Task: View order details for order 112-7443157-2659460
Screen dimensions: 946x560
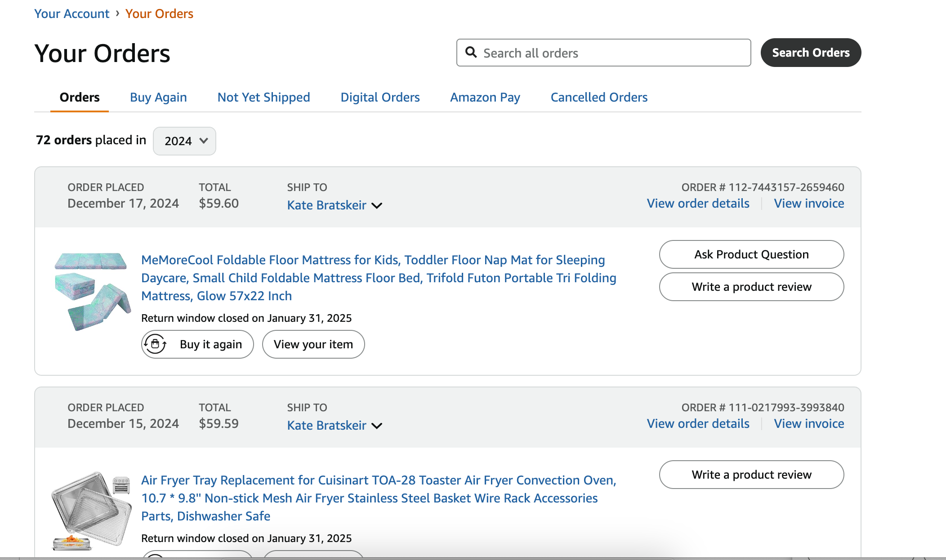Action: point(698,203)
